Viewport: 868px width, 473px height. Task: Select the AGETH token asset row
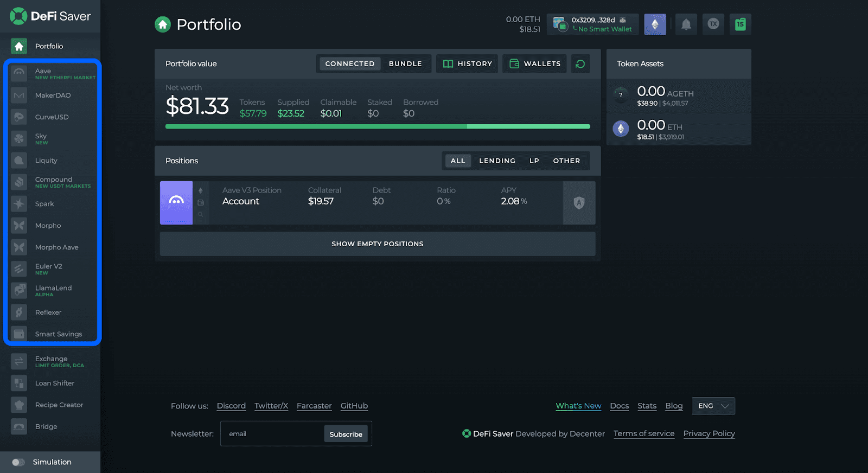pos(679,95)
